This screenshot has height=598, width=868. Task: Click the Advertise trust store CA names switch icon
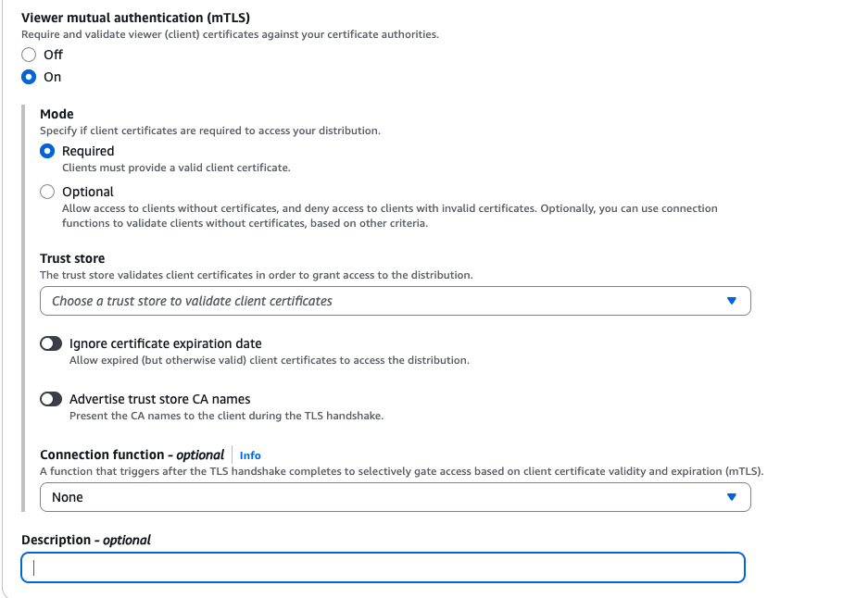pos(51,399)
